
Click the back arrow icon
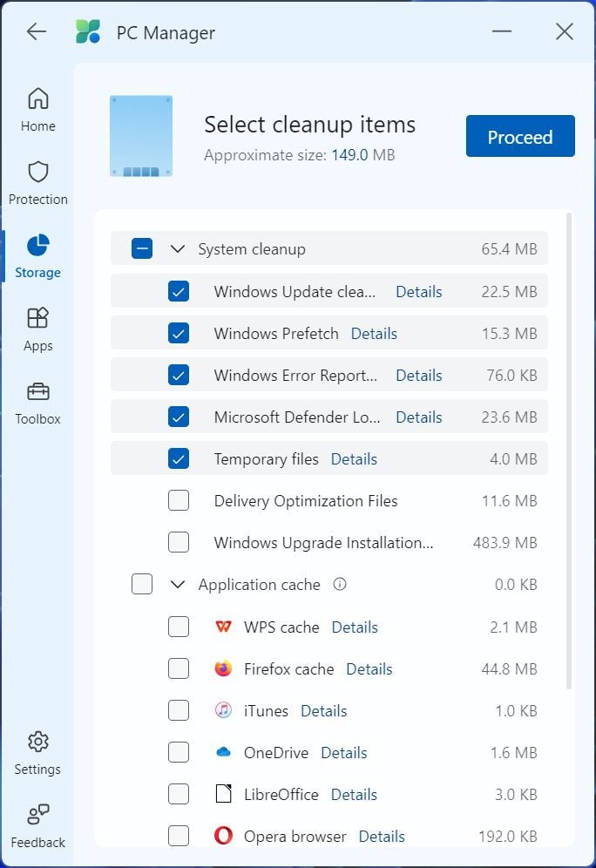tap(36, 32)
